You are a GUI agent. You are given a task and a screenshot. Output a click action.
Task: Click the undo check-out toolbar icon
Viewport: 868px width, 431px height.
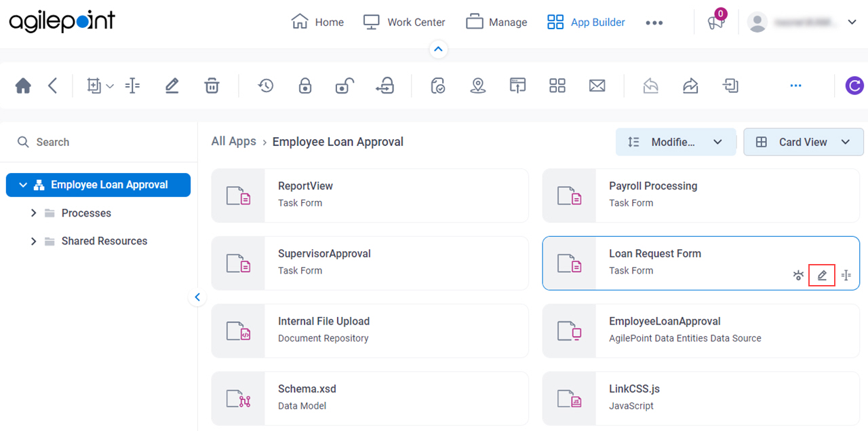384,86
